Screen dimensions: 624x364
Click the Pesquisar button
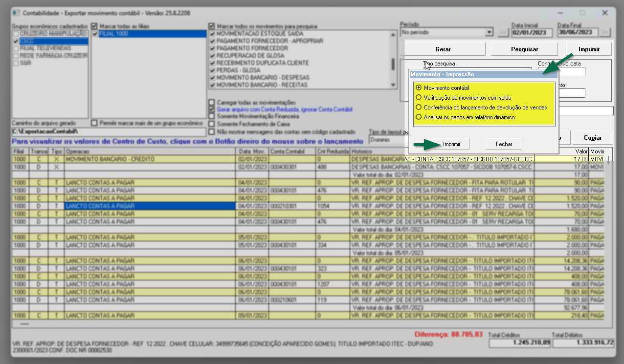[x=524, y=49]
